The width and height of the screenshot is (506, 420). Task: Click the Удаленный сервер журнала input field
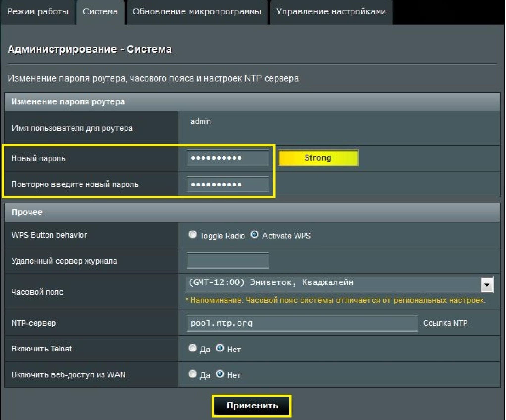point(228,260)
